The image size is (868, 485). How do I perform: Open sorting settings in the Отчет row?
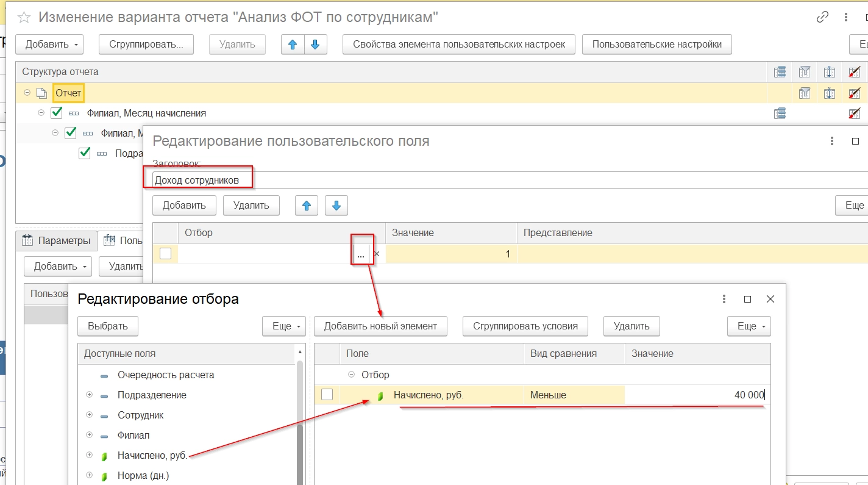click(x=830, y=93)
